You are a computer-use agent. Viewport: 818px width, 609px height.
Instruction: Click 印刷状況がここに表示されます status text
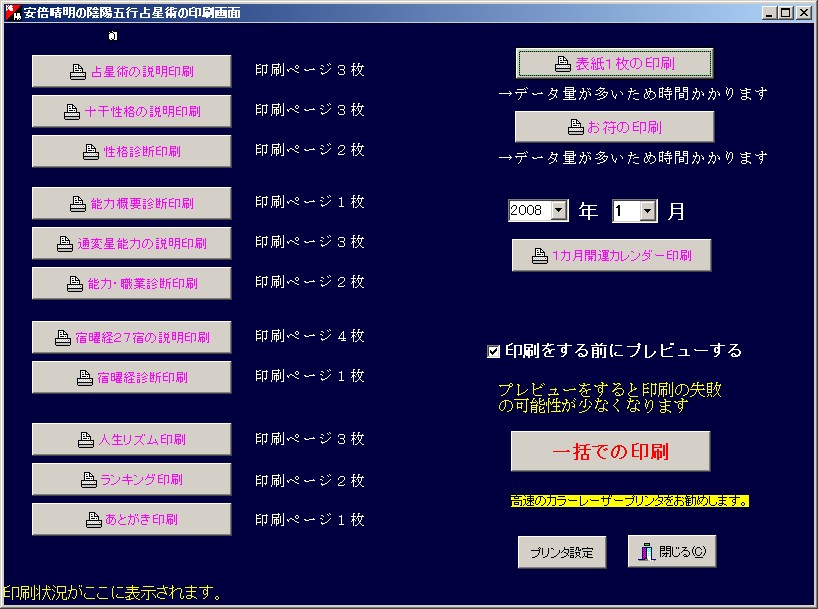click(x=113, y=593)
